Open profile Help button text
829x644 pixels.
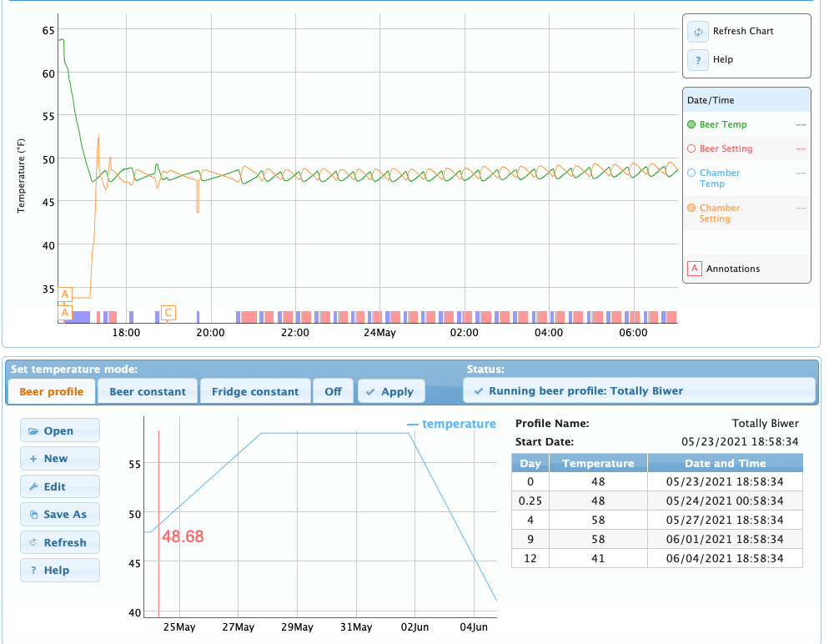pyautogui.click(x=57, y=571)
